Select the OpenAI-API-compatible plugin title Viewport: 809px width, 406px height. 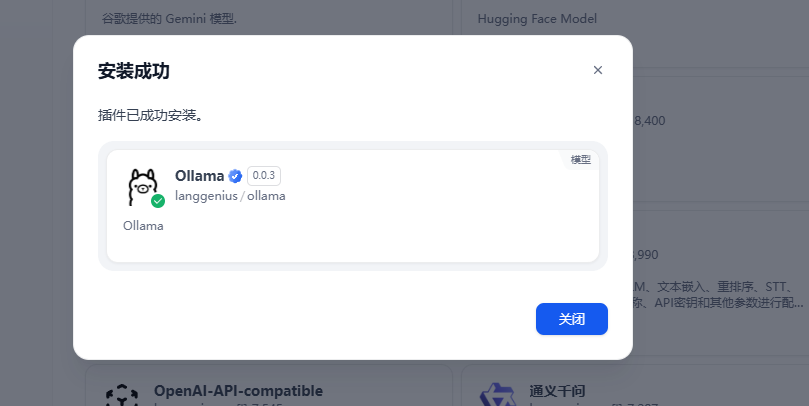tap(238, 391)
